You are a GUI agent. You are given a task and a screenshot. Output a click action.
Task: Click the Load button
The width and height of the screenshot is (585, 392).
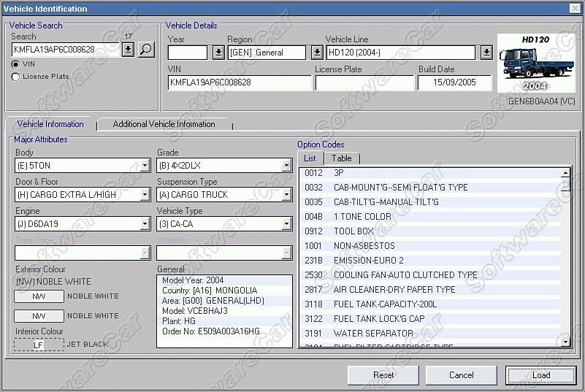point(541,374)
